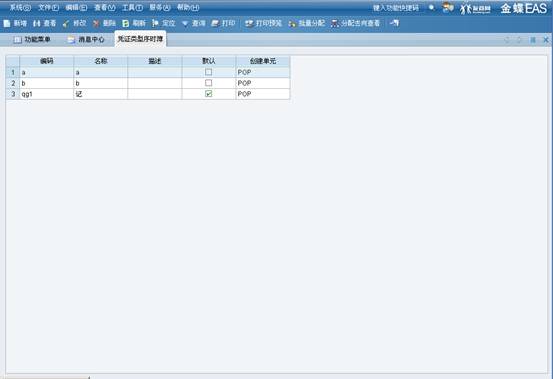The width and height of the screenshot is (553, 379).
Task: Expand the toolbar overflow arrow at the end
Action: [394, 23]
